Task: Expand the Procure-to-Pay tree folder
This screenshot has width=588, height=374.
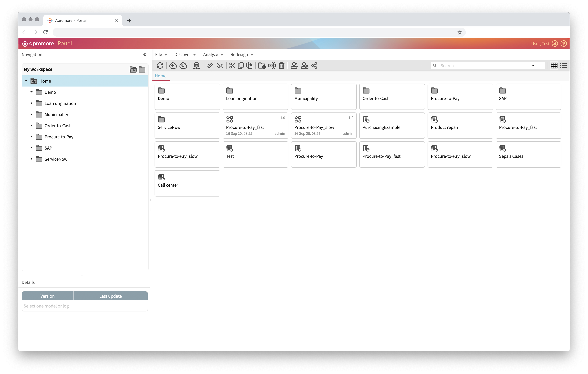Action: click(31, 137)
